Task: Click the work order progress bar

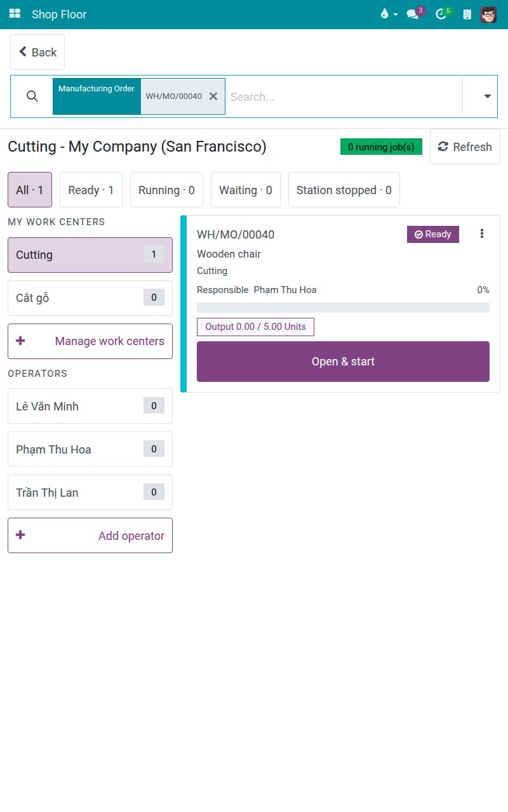Action: [x=343, y=308]
